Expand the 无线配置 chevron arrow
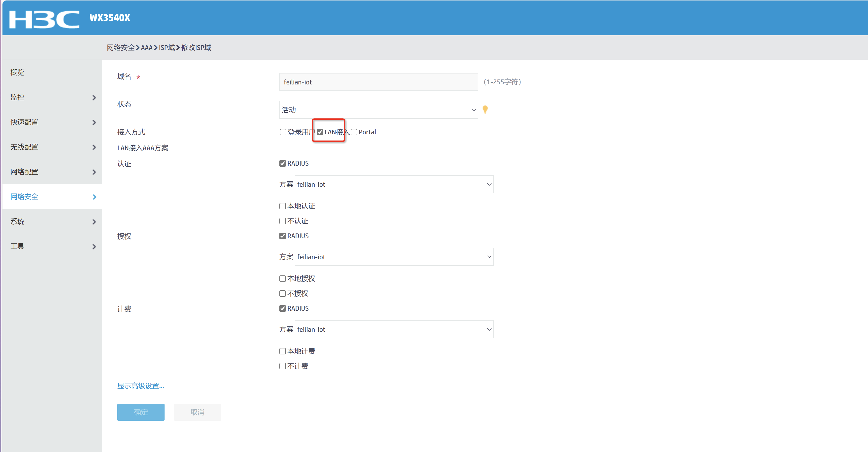 pyautogui.click(x=94, y=148)
